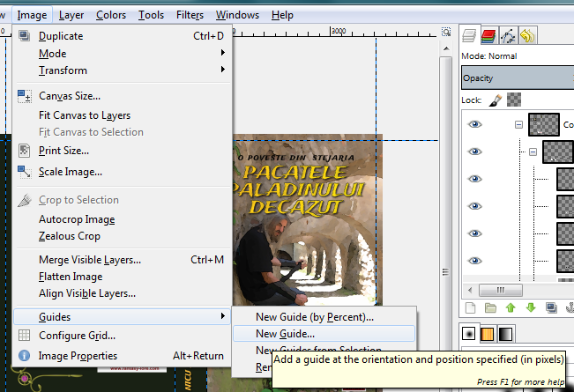Anchor the floating layer
574x392 pixels.
[570, 308]
